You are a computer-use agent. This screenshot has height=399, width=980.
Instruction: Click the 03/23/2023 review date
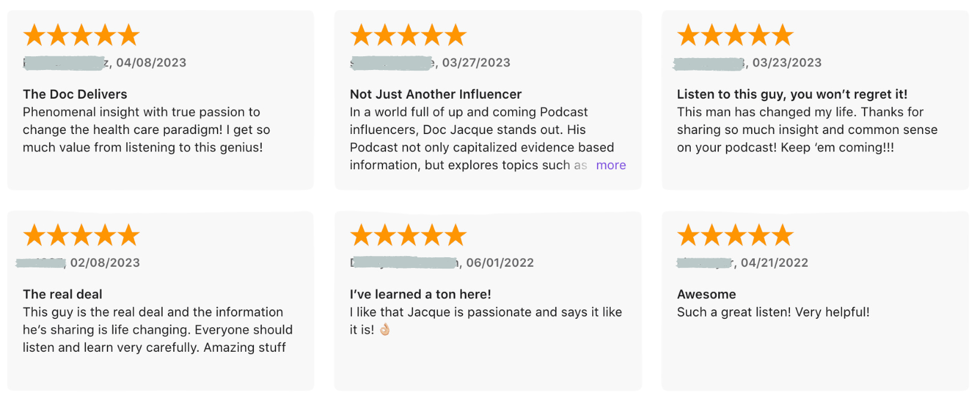point(787,63)
